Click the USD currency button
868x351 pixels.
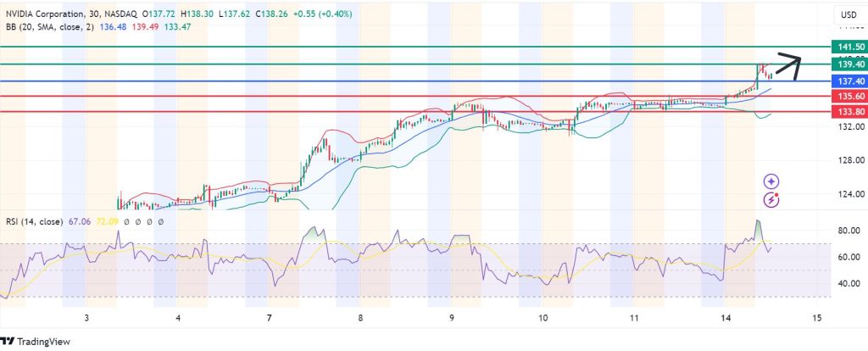[849, 15]
